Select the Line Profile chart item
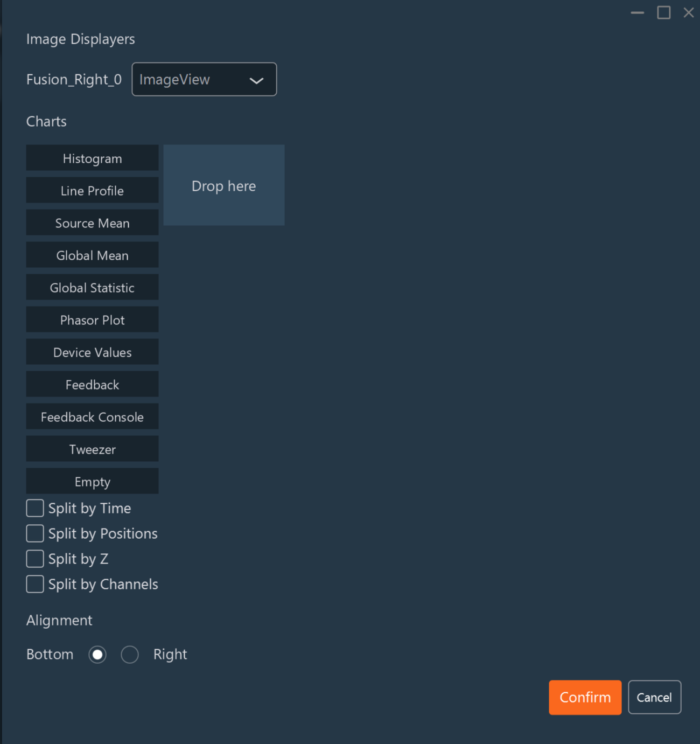The image size is (700, 744). (x=92, y=191)
